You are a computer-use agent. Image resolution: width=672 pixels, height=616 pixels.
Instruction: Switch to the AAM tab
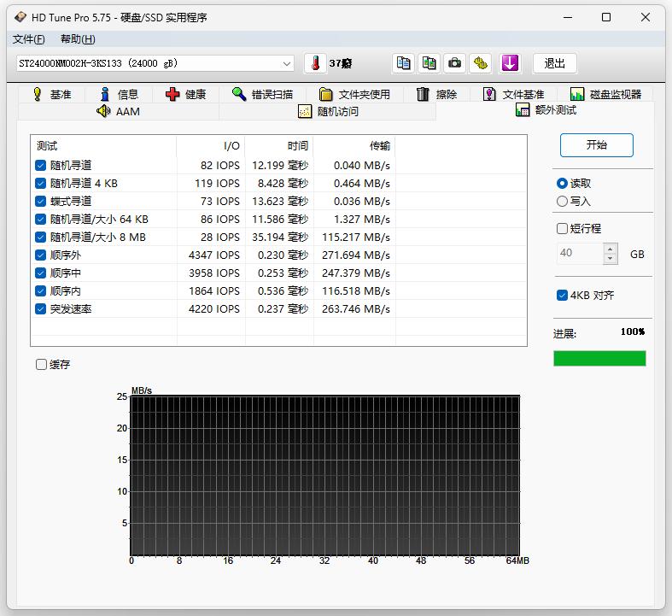coord(118,111)
